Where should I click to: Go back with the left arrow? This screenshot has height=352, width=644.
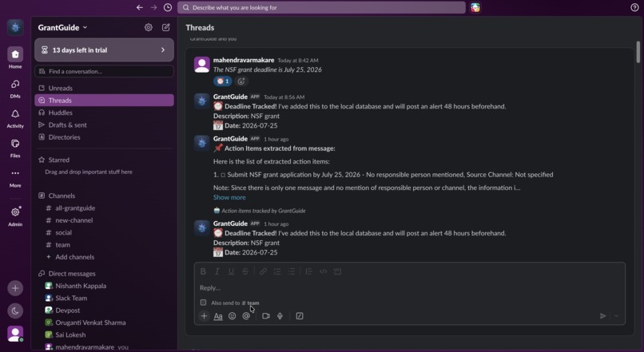(140, 7)
